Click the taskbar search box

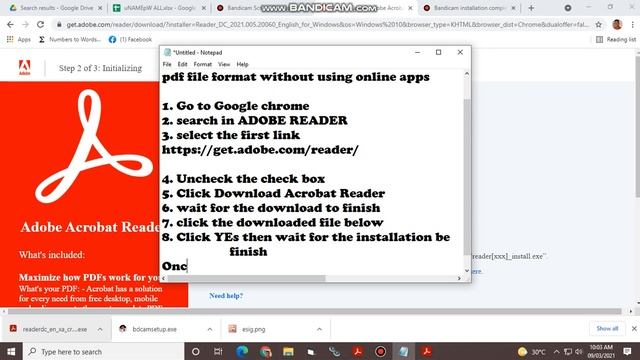point(103,351)
